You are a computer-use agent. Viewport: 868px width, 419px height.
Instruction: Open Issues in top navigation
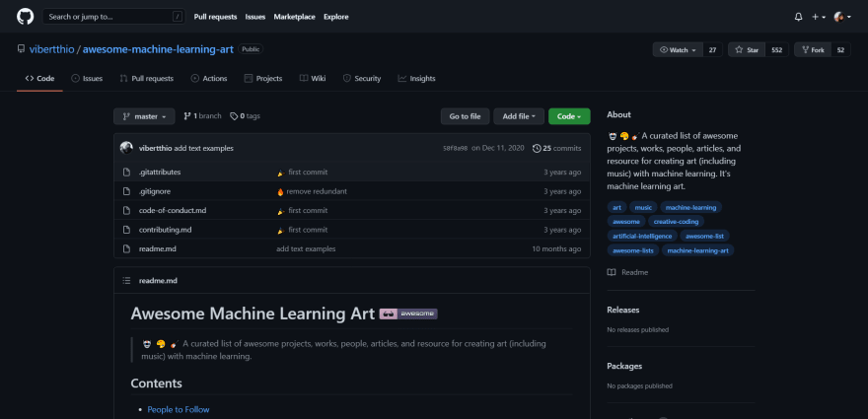pos(255,17)
